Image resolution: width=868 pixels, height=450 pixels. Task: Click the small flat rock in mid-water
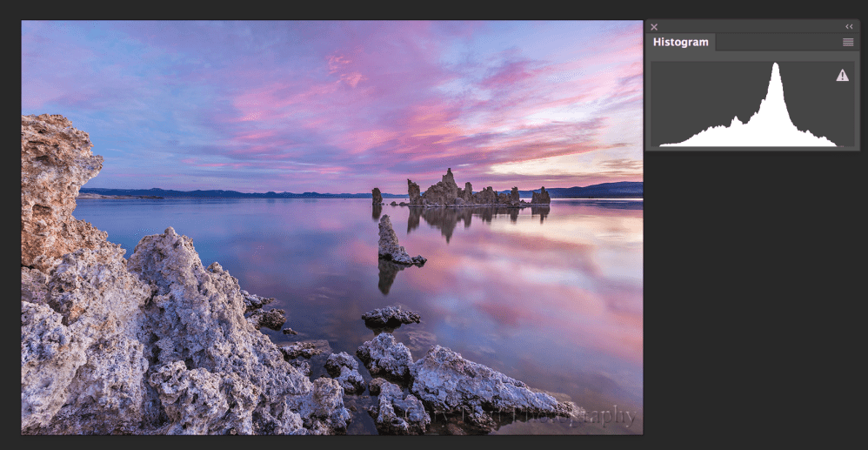pos(391,317)
